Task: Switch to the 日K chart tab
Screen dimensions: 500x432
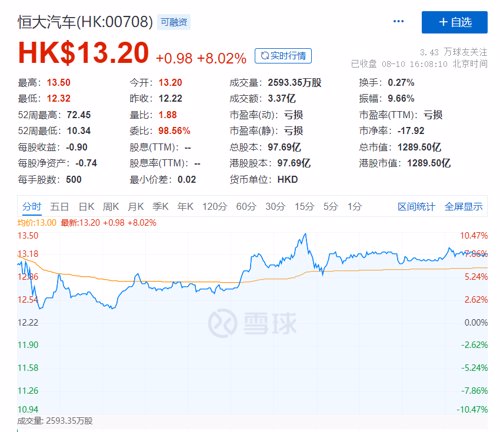Action: pyautogui.click(x=86, y=207)
